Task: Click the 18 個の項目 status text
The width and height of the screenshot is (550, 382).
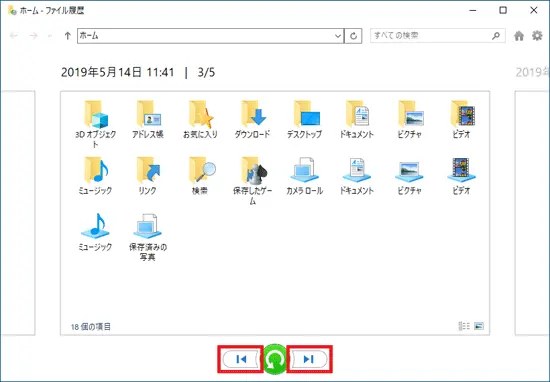Action: click(x=90, y=327)
